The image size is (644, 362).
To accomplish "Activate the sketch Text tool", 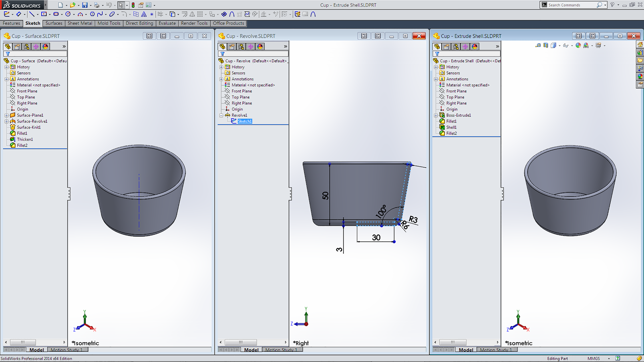I will click(144, 14).
